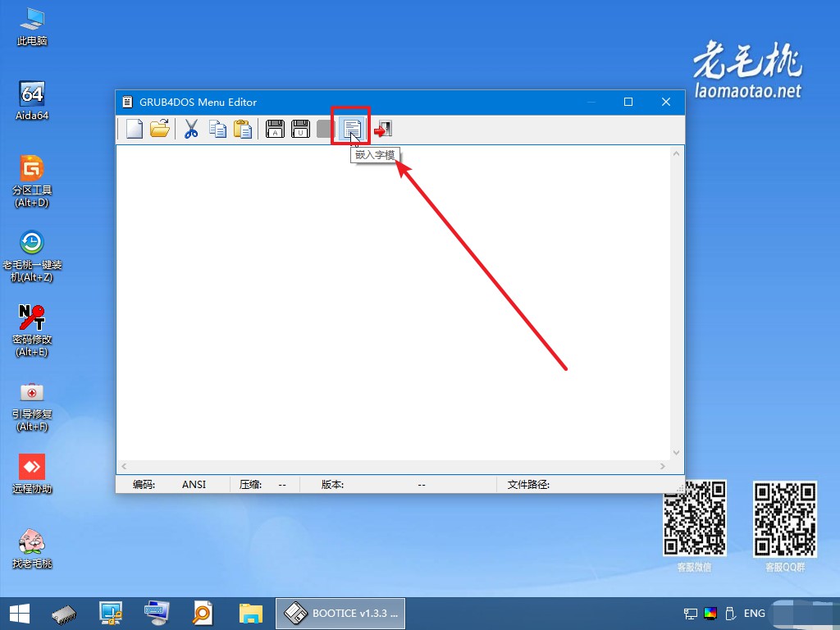Click the computer keyboard taskbar icon
Screen dimensions: 840x630
click(x=157, y=614)
